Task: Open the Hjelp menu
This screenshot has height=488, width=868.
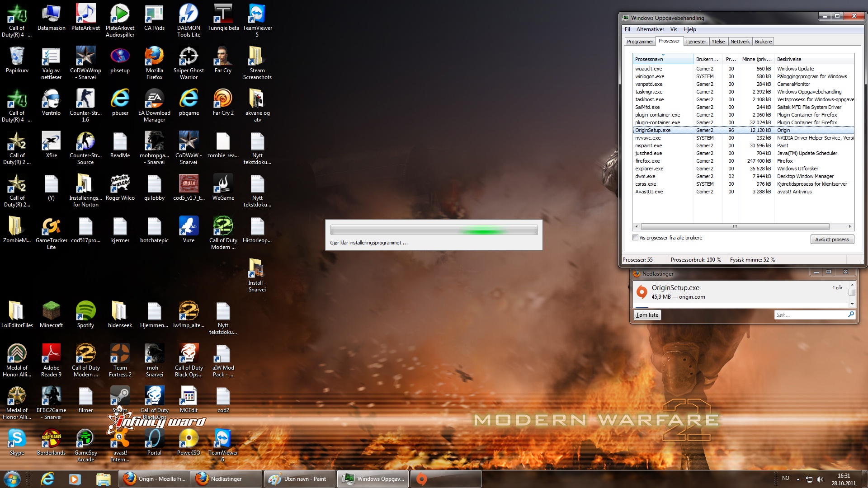Action: 689,29
